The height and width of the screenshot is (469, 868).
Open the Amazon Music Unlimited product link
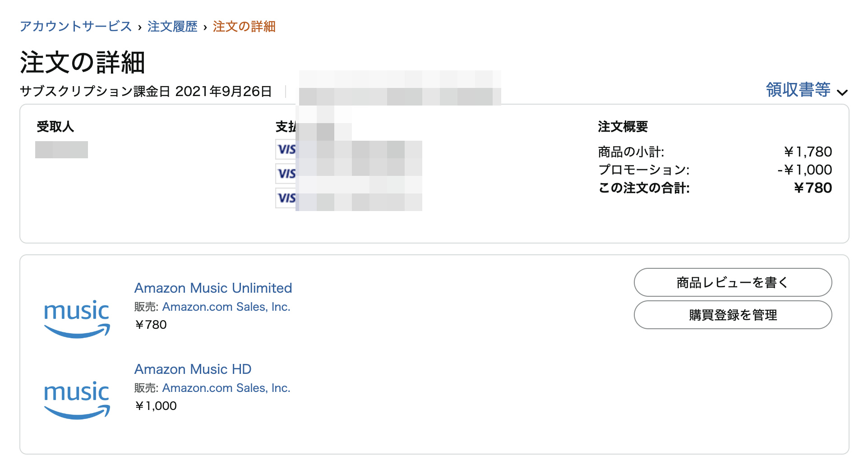213,288
